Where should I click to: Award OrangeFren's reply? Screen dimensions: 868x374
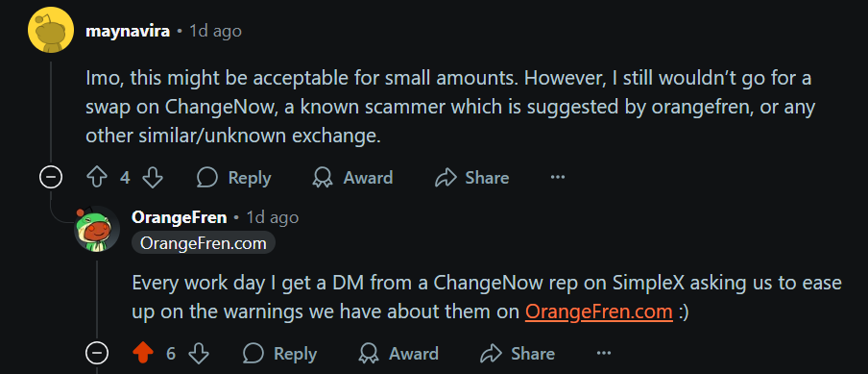click(x=398, y=354)
